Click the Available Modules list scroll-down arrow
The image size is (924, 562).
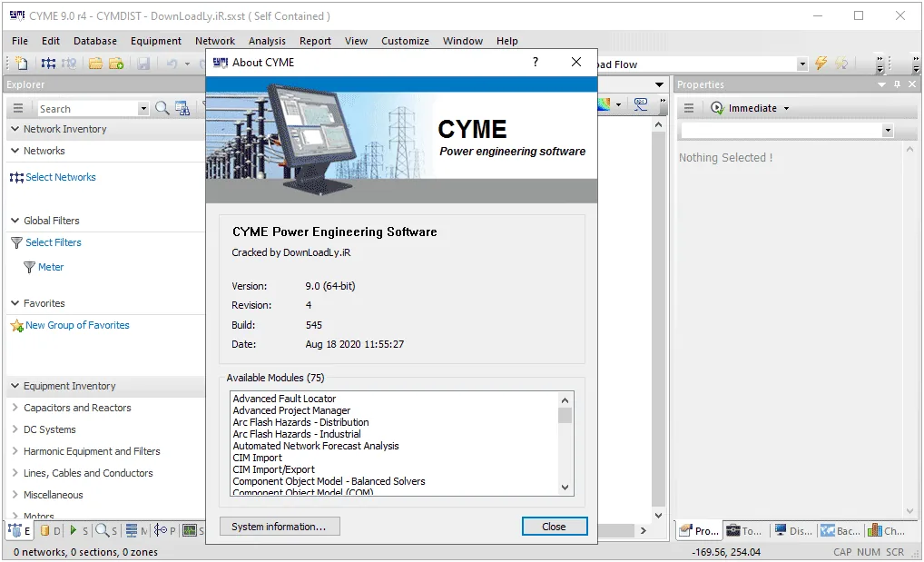coord(565,488)
